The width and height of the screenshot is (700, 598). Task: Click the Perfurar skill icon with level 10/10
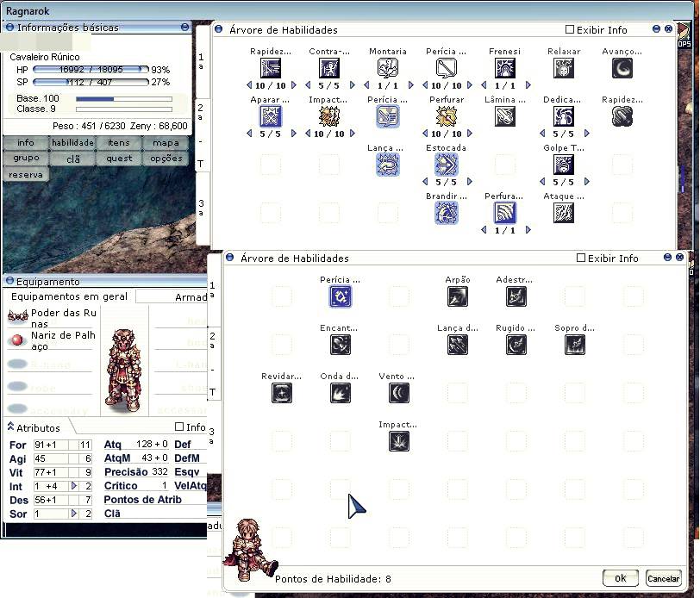446,116
